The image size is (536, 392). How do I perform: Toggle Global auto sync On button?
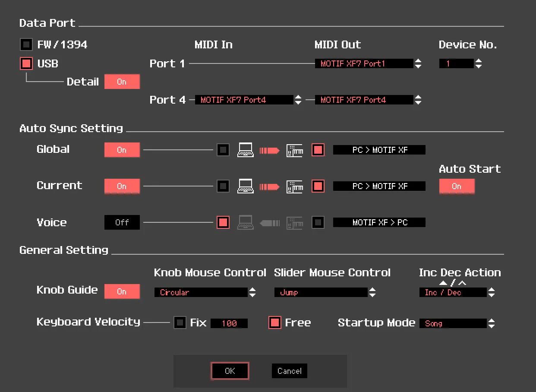(x=122, y=150)
